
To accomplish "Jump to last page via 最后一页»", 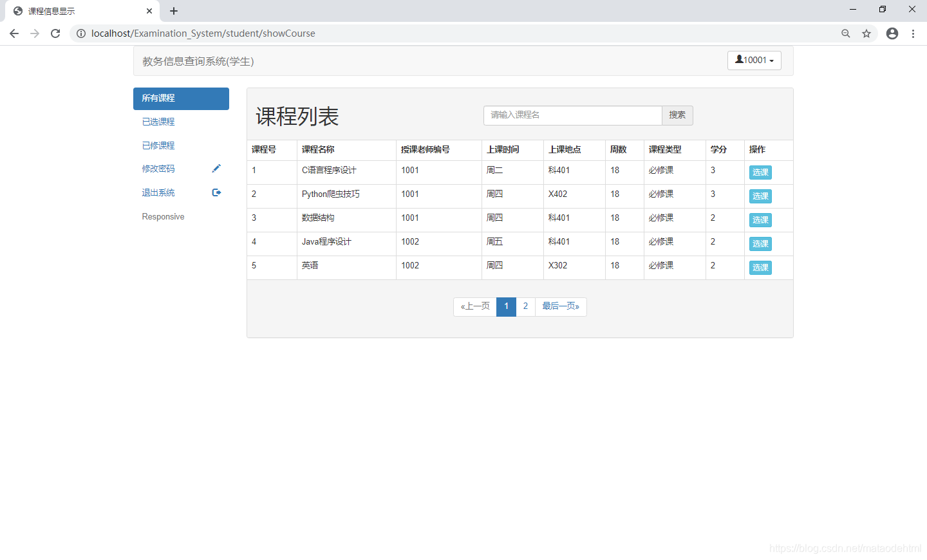I will point(561,306).
